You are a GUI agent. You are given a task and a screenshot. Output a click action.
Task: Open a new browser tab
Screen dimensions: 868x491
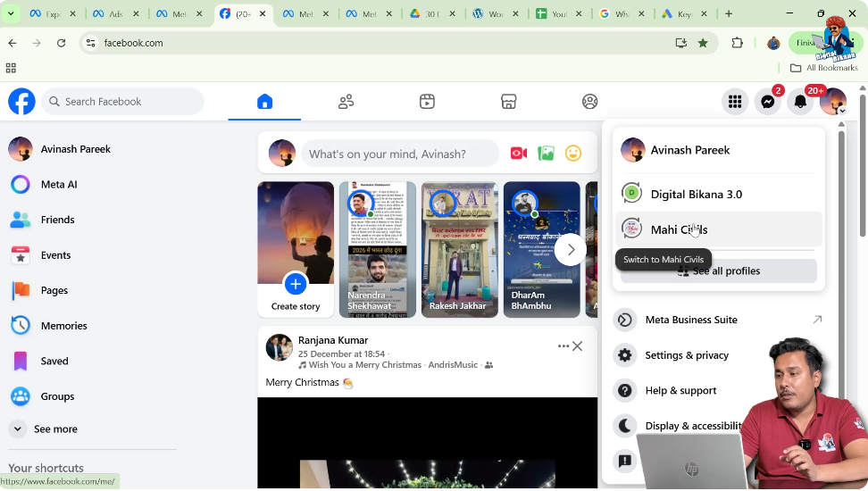coord(729,14)
